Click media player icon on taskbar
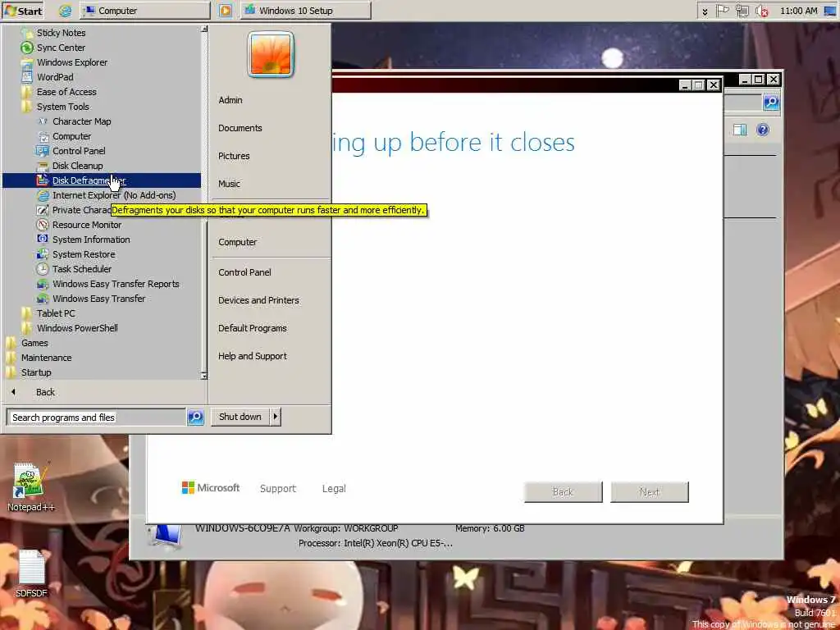 pos(226,11)
